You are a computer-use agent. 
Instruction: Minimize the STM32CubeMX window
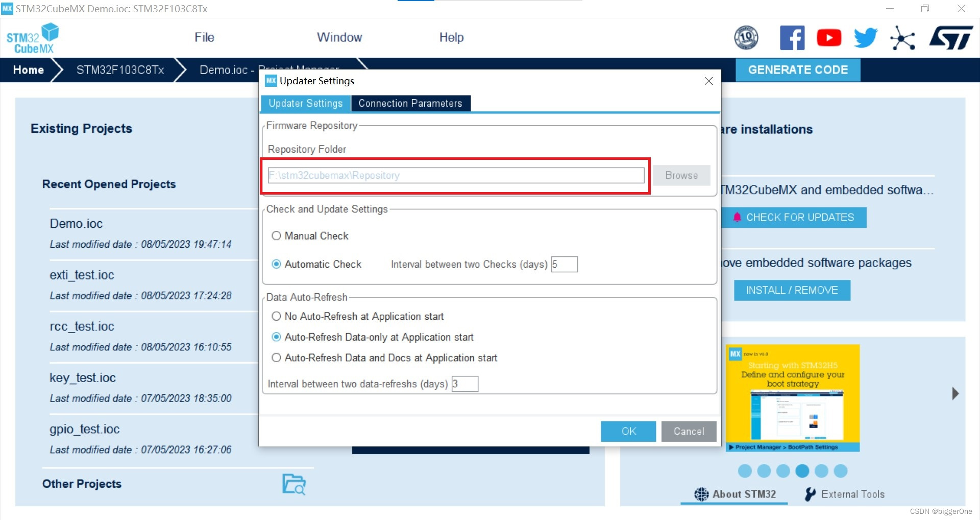pos(890,9)
